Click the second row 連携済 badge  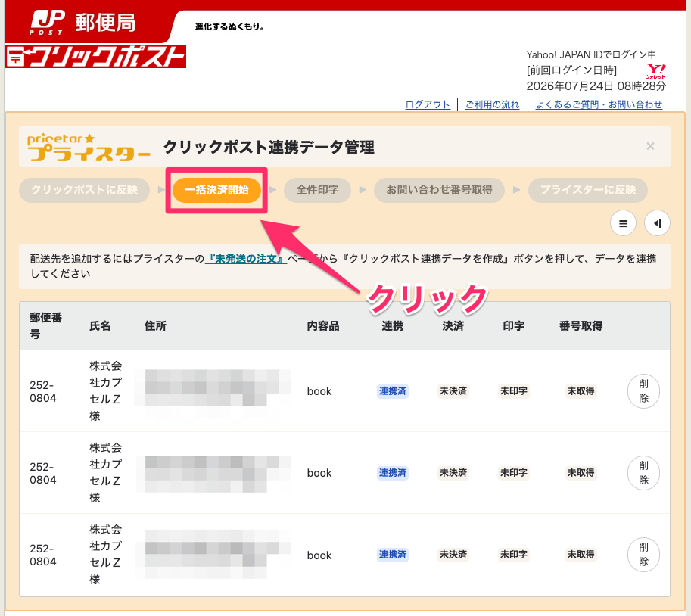click(393, 473)
